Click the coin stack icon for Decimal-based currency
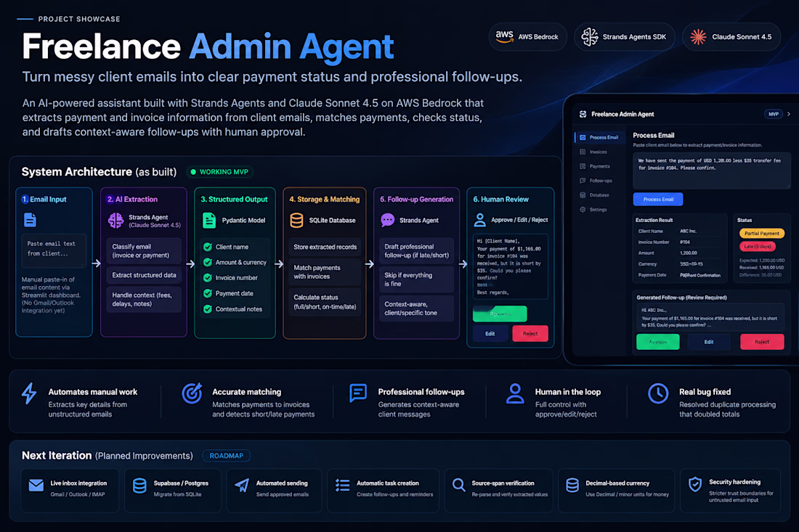 pos(572,486)
